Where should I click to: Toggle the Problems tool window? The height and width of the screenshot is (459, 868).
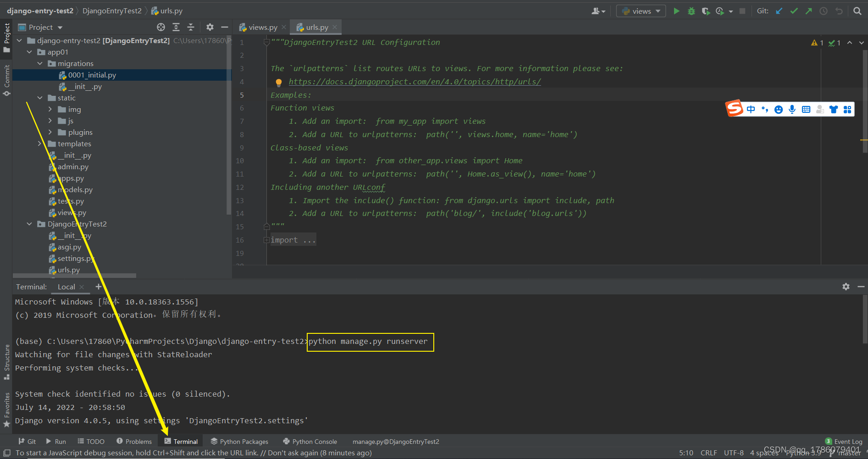(134, 441)
